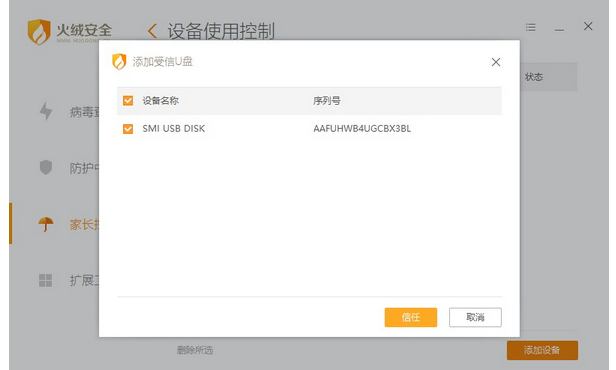
Task: Go back using the orange back arrow
Action: (152, 31)
